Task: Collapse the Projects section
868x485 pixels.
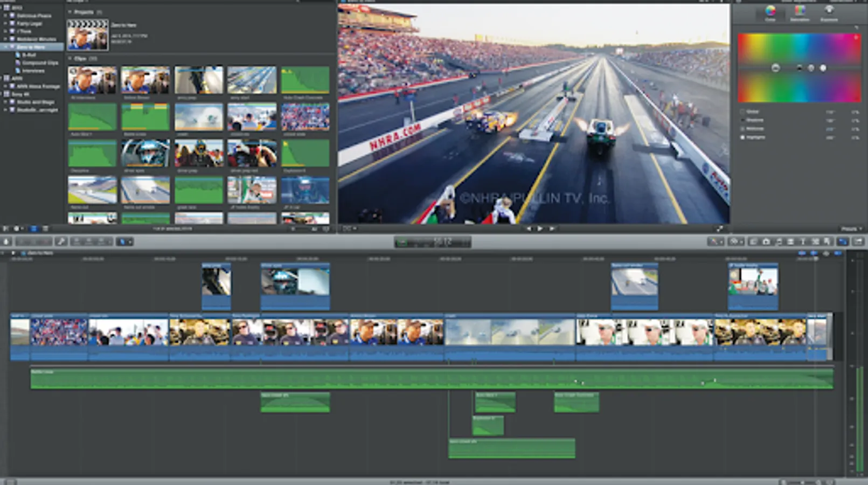Action: point(70,12)
